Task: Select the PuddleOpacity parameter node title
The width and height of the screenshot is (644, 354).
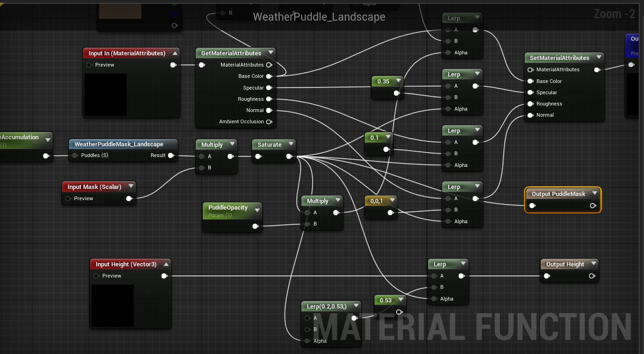Action: tap(228, 207)
